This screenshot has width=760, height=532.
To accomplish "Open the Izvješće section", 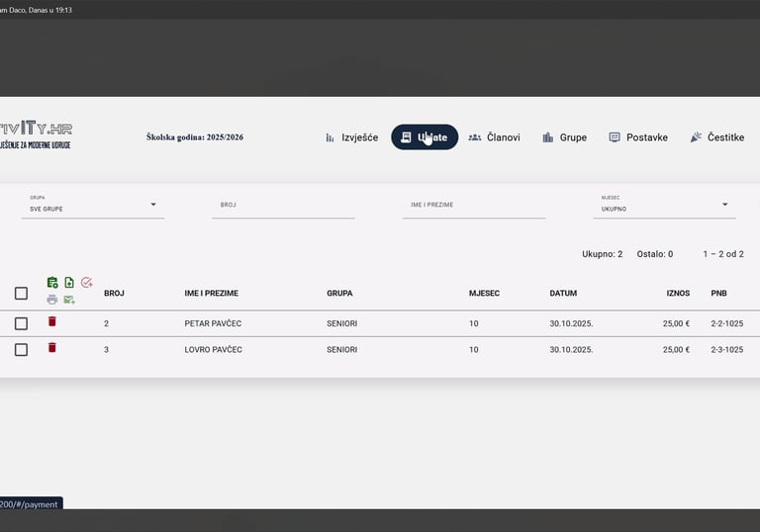I will point(352,137).
